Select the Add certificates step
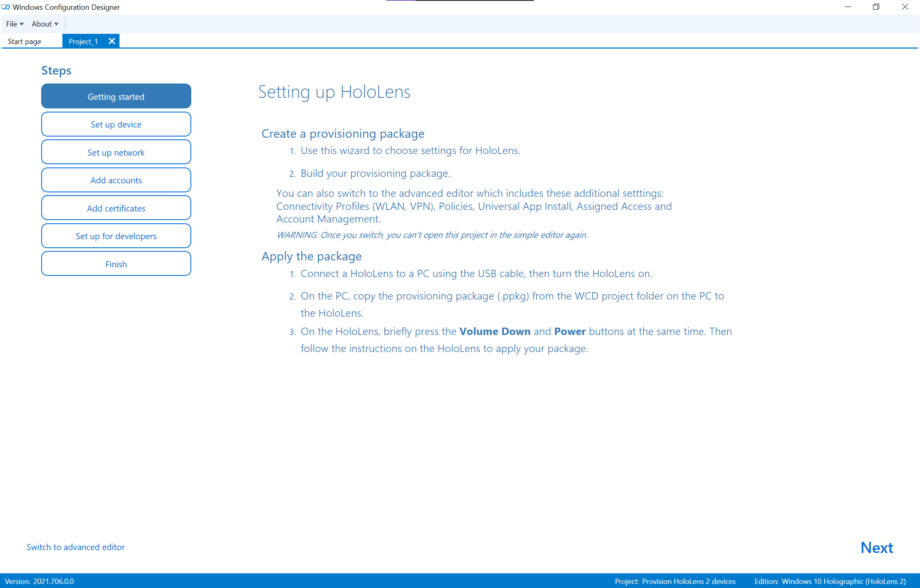The width and height of the screenshot is (920, 588). click(115, 207)
